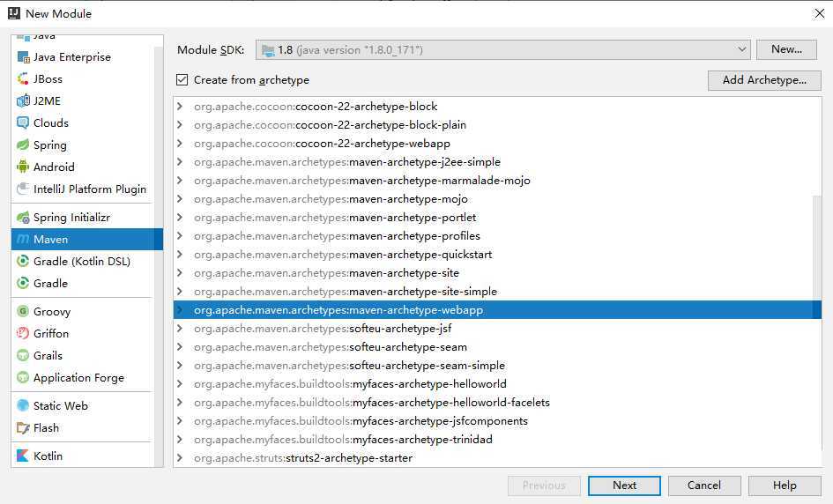This screenshot has height=504, width=833.
Task: Select softeu-archetype-seam-simple archetype
Action: point(497,366)
